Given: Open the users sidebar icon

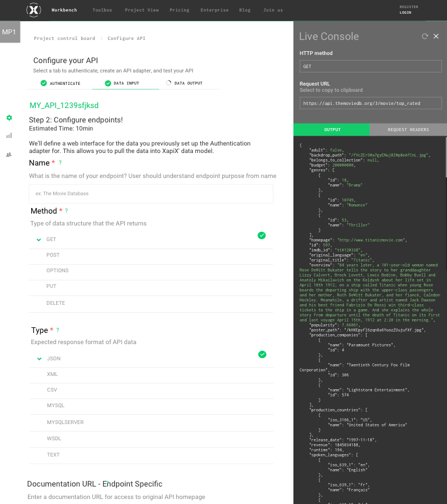Looking at the screenshot, I should (x=9, y=155).
